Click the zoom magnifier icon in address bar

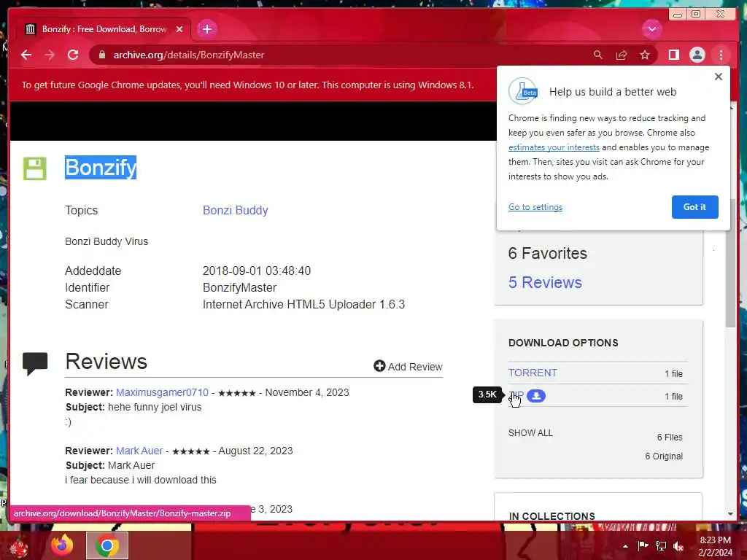tap(598, 55)
